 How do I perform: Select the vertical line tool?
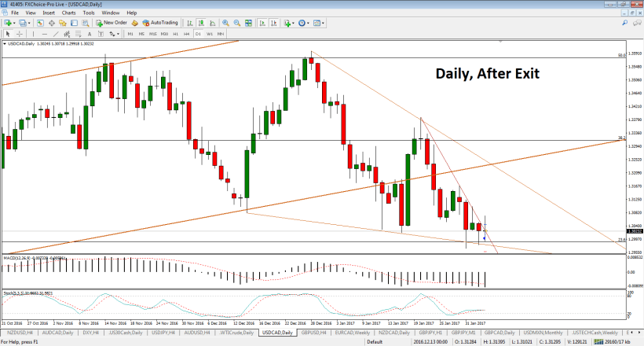[33, 34]
